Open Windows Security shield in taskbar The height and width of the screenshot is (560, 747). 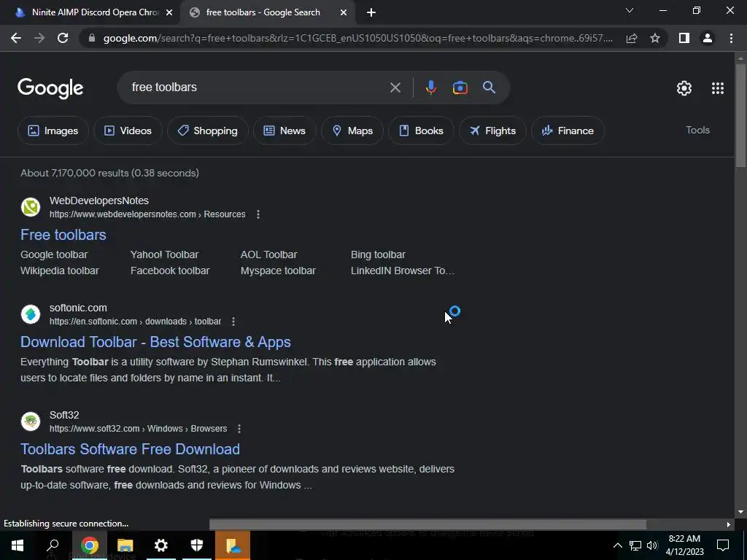(197, 545)
